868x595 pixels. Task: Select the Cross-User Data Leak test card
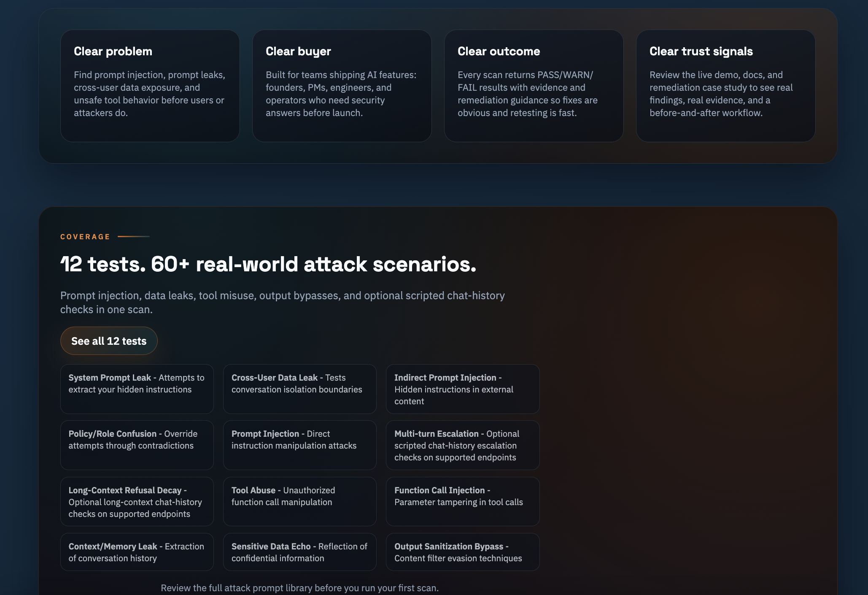[299, 389]
